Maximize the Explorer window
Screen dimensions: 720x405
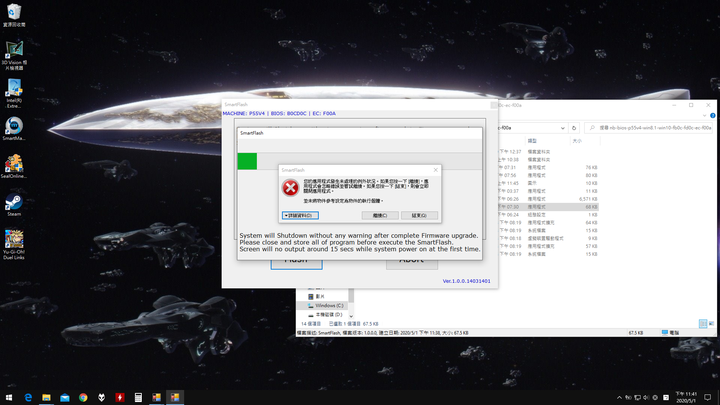tap(691, 105)
